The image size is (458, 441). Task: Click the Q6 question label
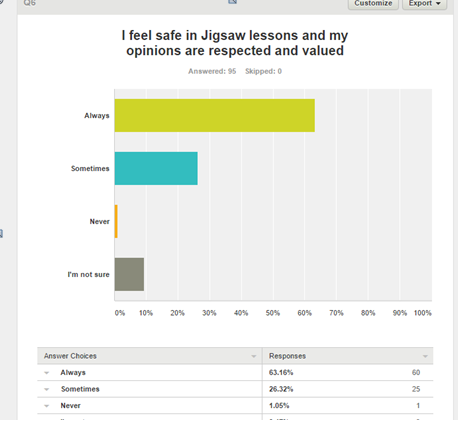point(29,3)
